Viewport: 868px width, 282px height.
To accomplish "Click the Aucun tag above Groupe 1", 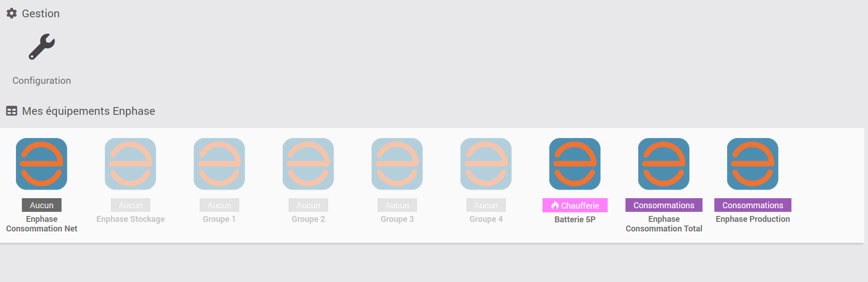I will (x=219, y=205).
